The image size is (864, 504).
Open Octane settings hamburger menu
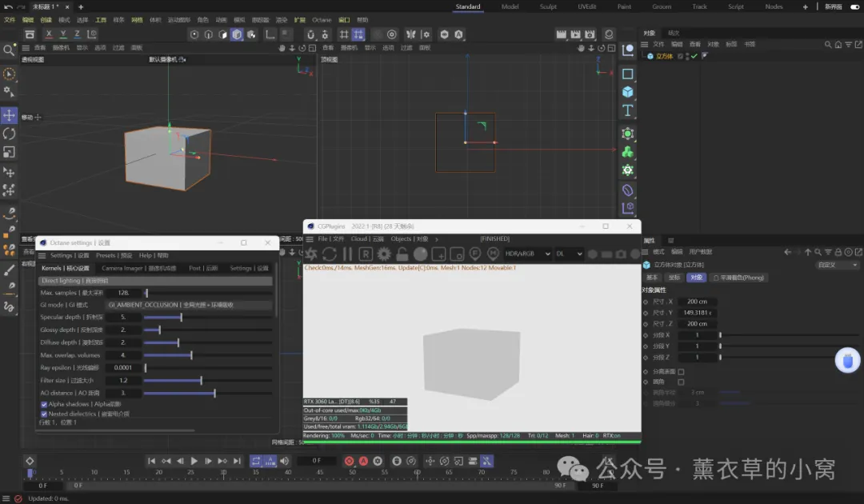coord(42,255)
